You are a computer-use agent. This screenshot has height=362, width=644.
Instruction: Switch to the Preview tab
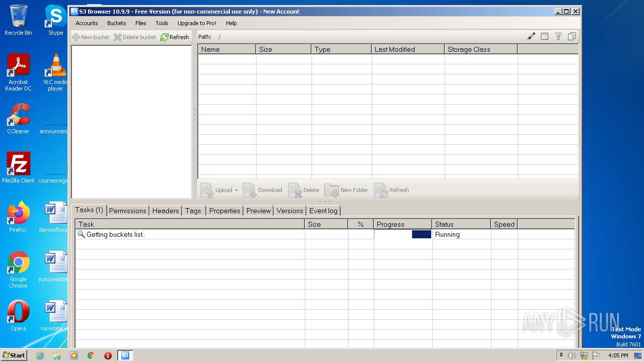[x=259, y=211]
